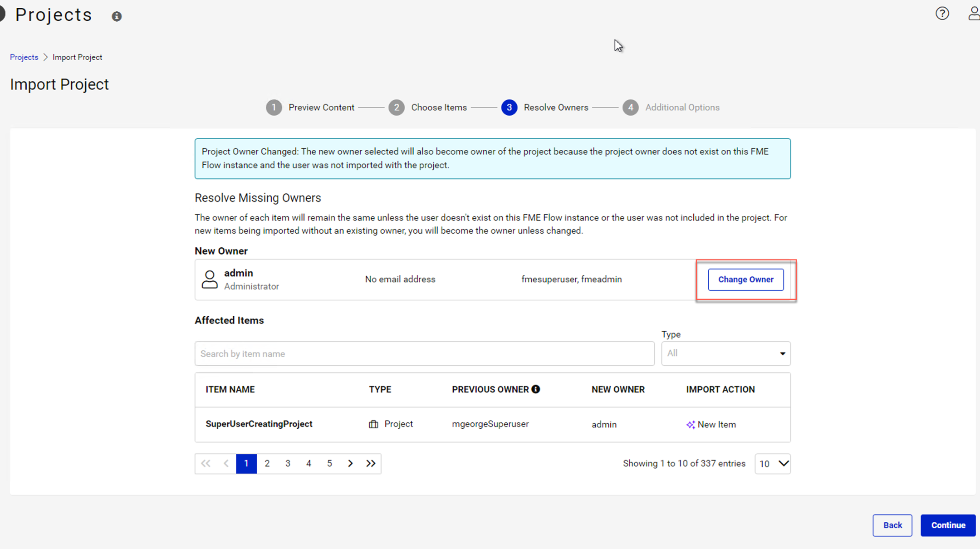Image resolution: width=980 pixels, height=549 pixels.
Task: Click the Previous Owner info icon
Action: (x=536, y=389)
